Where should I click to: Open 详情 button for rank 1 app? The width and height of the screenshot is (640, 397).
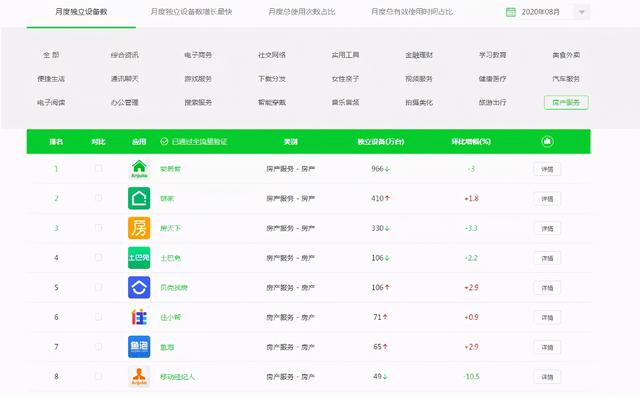point(547,169)
